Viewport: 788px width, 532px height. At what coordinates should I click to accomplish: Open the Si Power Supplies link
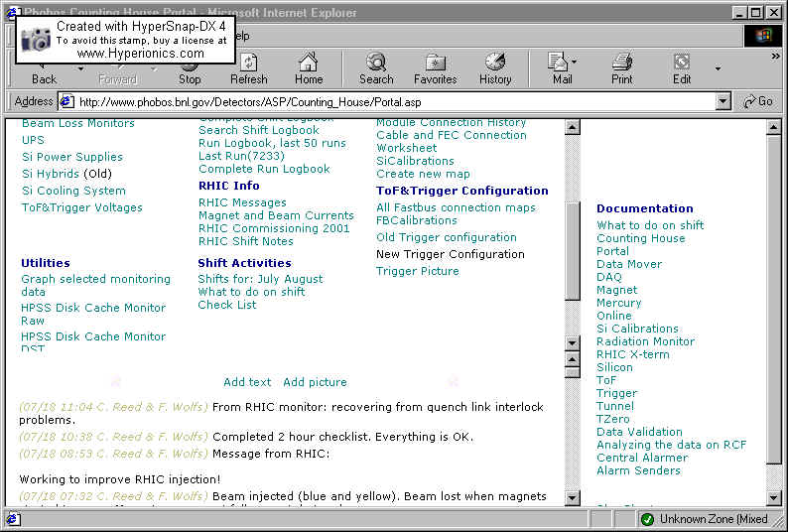72,157
